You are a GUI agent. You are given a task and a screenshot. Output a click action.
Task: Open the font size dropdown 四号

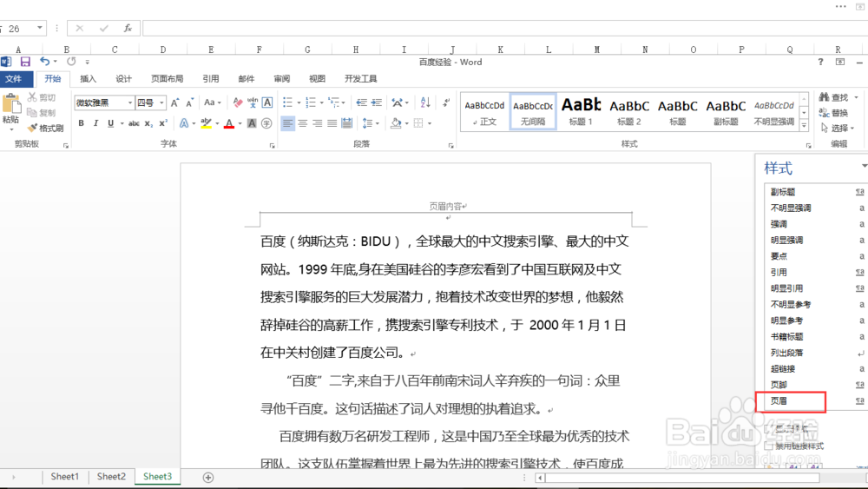tap(161, 103)
